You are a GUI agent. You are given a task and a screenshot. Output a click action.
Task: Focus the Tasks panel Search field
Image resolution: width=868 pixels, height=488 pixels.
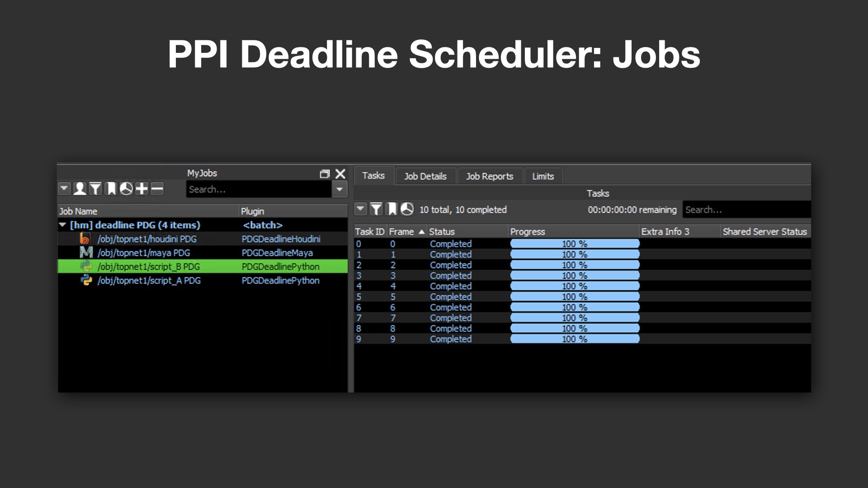pyautogui.click(x=746, y=210)
